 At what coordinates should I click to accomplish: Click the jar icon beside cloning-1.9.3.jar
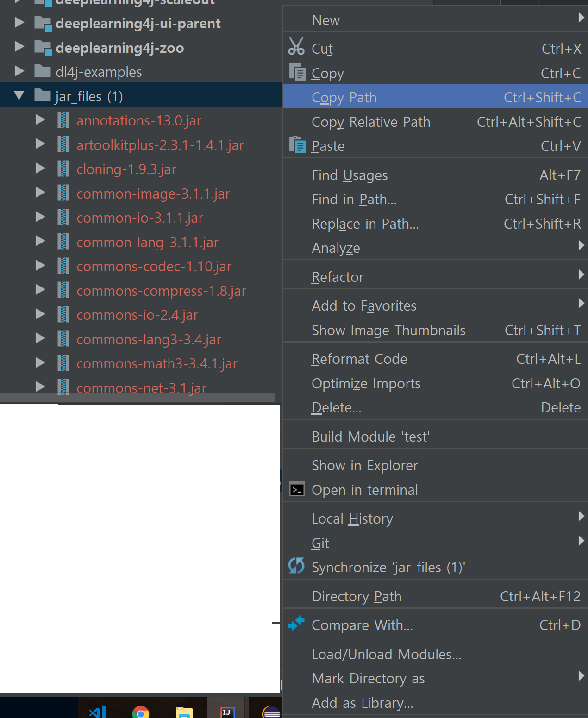pyautogui.click(x=63, y=169)
